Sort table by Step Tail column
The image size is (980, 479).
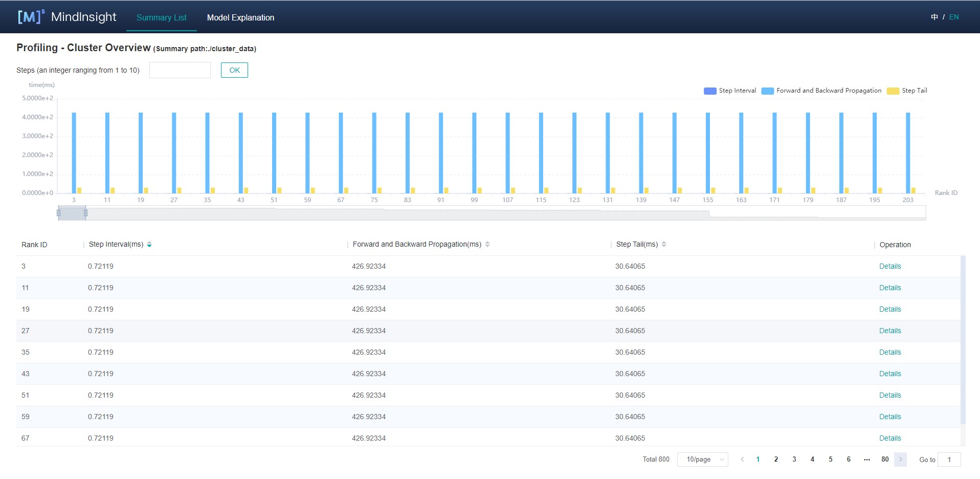tap(664, 245)
